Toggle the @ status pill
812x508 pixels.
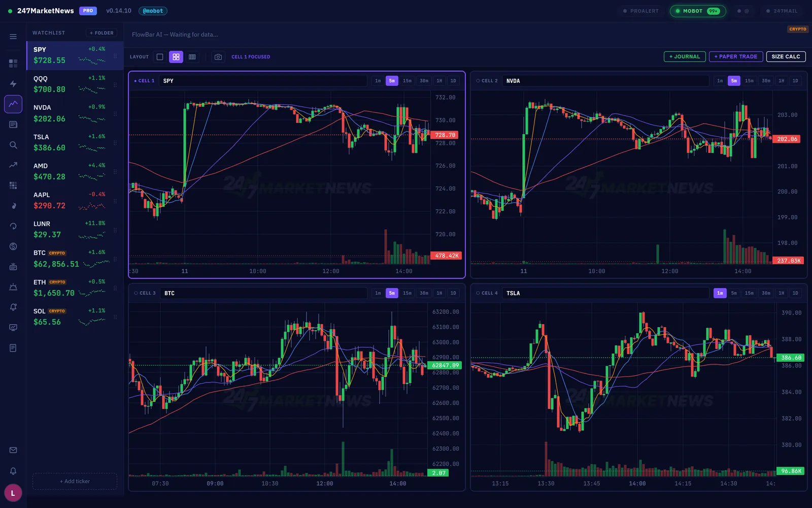pyautogui.click(x=743, y=11)
